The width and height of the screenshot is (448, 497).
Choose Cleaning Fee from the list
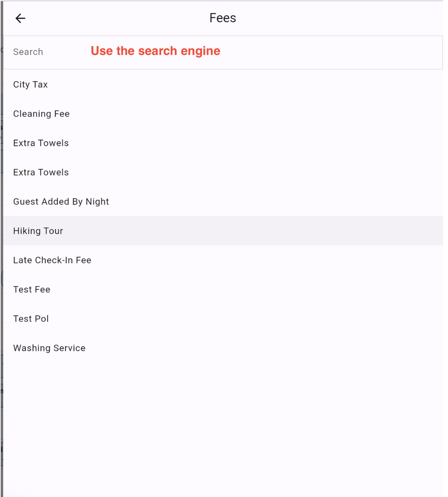coord(223,114)
